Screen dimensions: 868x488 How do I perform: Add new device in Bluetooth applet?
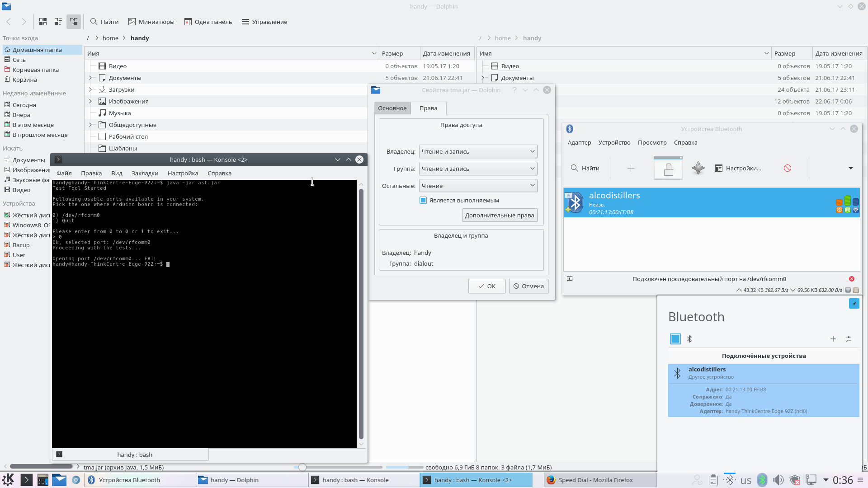pyautogui.click(x=833, y=339)
